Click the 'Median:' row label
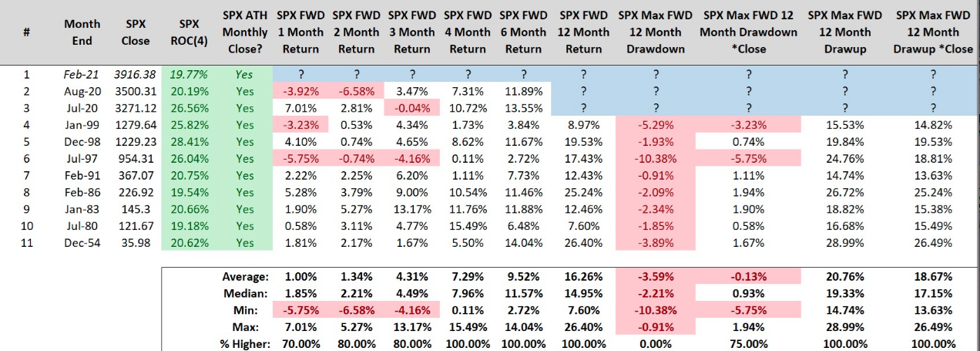Image resolution: width=980 pixels, height=351 pixels. point(248,293)
